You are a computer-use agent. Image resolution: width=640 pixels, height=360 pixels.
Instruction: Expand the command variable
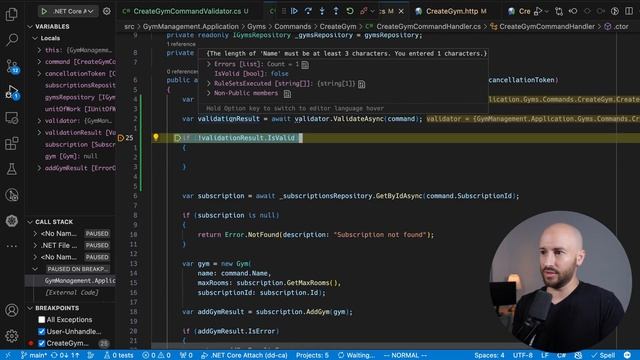pos(39,62)
